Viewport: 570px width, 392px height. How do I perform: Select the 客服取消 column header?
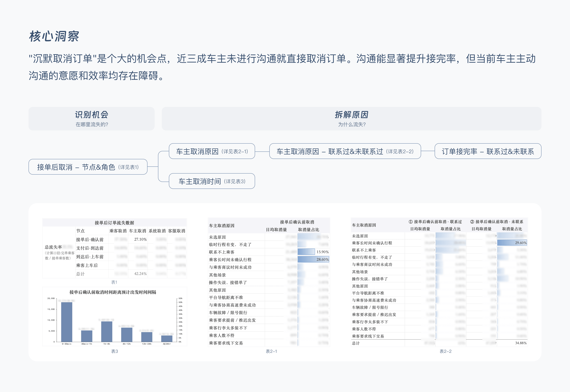(x=177, y=231)
